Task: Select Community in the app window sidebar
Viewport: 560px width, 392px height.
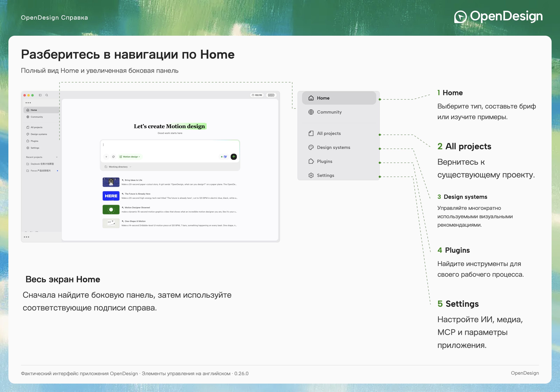Action: coord(41,117)
